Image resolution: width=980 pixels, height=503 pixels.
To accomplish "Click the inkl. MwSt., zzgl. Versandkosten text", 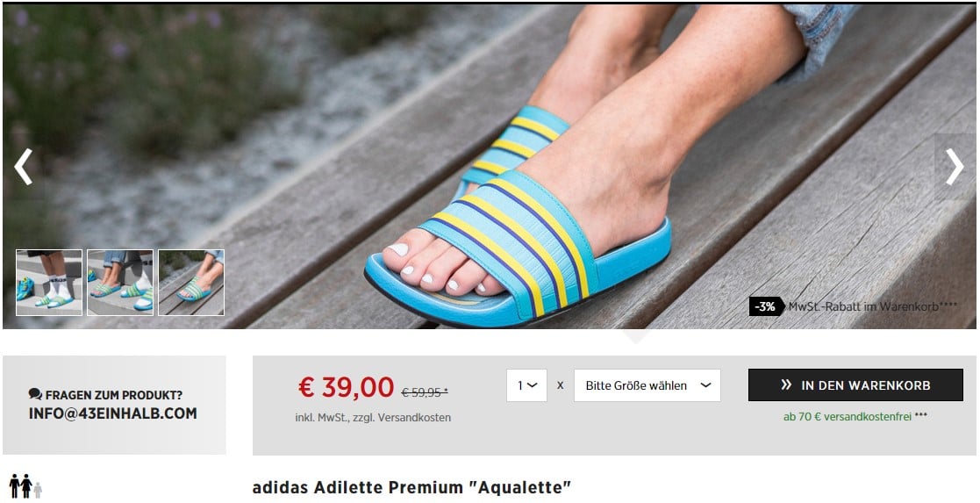I will point(373,417).
